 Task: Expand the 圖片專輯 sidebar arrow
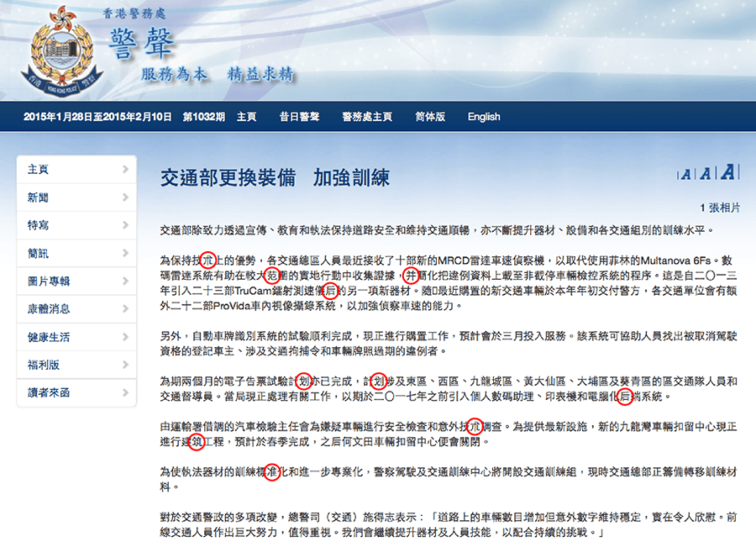click(x=128, y=281)
